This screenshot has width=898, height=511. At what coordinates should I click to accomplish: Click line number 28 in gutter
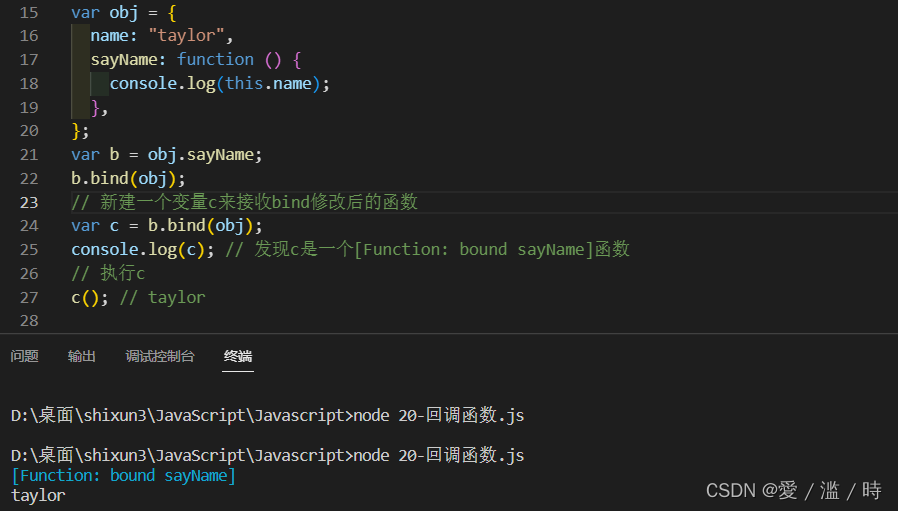point(29,321)
